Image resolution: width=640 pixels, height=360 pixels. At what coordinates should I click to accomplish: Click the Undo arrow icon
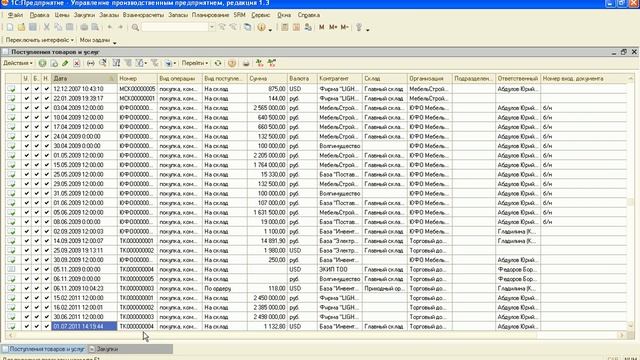[109, 27]
